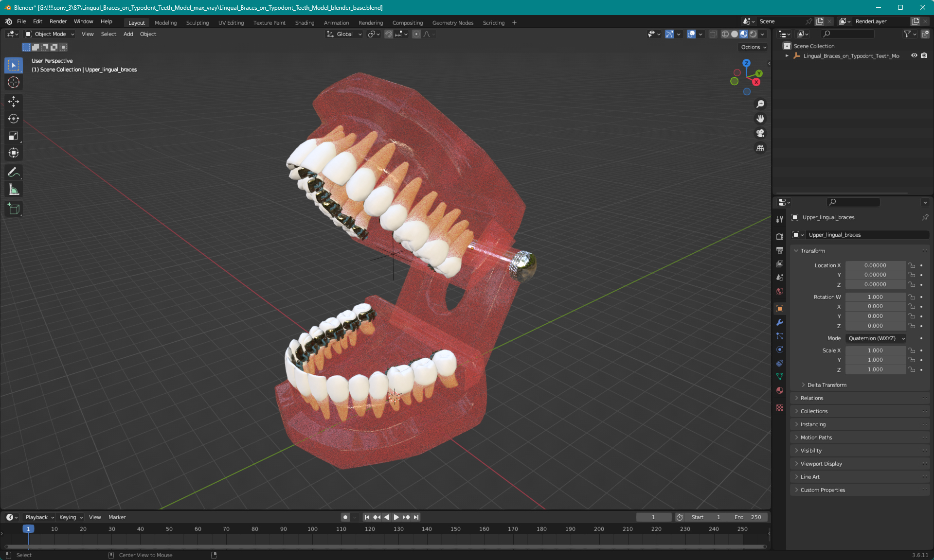Screen dimensions: 934x560
Task: Open the World properties tab
Action: (x=780, y=291)
